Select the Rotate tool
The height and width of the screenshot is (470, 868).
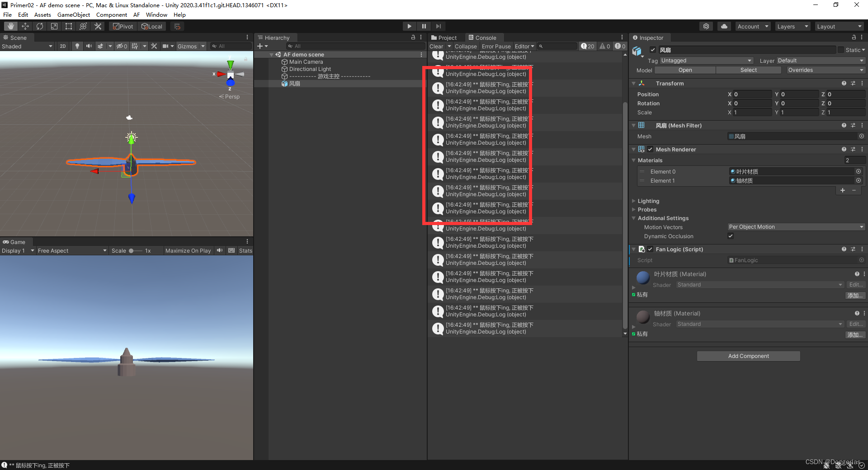[40, 26]
